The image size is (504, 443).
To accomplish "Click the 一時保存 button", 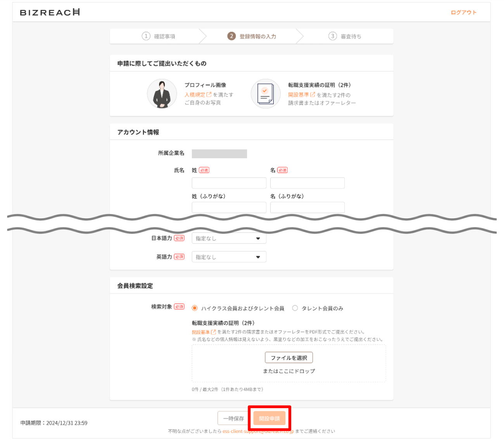I will click(x=233, y=419).
